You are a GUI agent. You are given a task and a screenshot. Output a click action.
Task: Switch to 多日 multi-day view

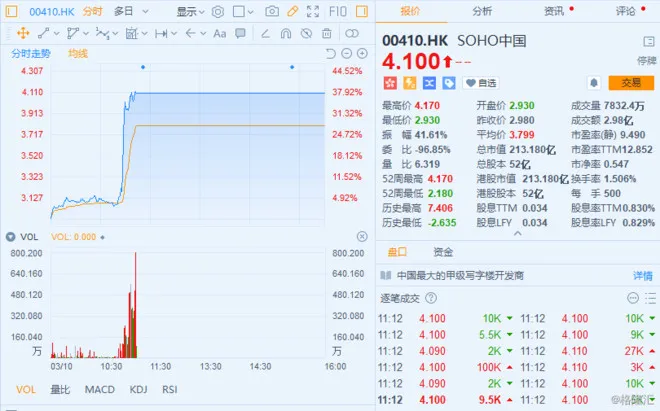123,11
